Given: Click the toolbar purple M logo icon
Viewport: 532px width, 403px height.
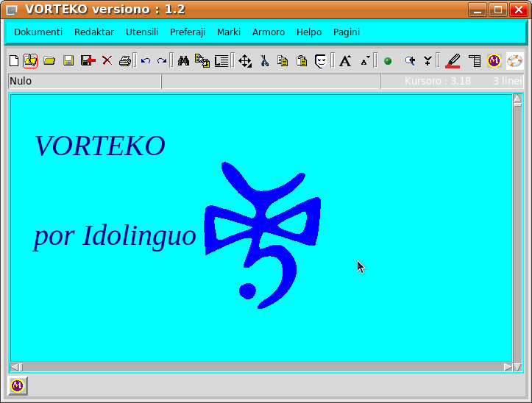Looking at the screenshot, I should point(494,61).
